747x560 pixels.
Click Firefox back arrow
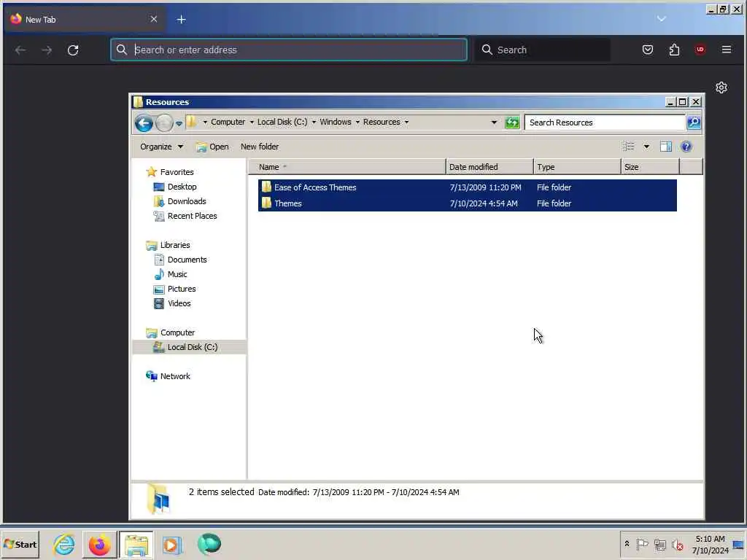[20, 50]
